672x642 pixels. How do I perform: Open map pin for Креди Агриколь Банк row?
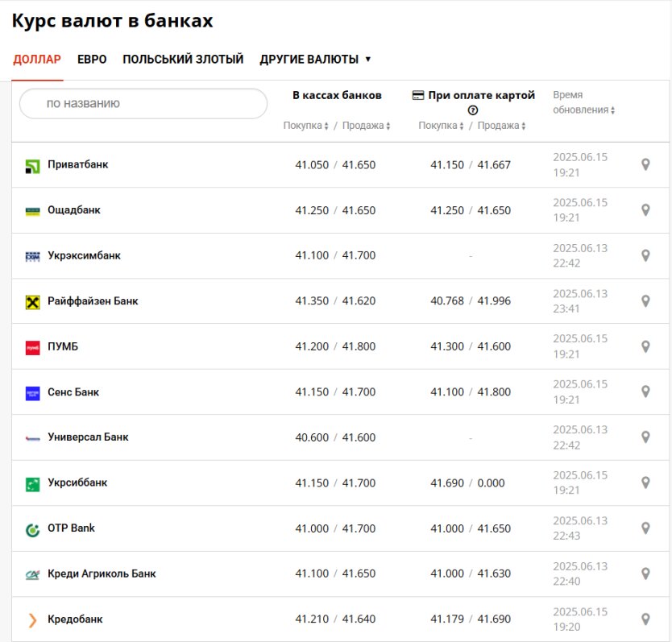645,574
